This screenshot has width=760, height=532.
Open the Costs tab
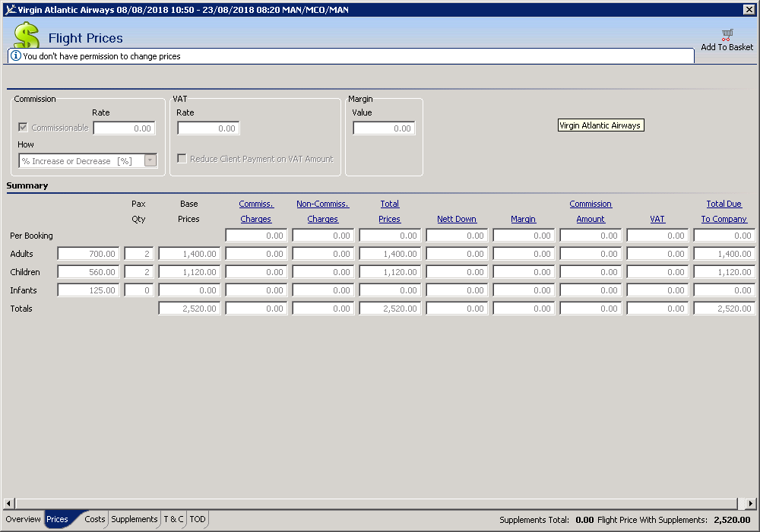tap(95, 520)
